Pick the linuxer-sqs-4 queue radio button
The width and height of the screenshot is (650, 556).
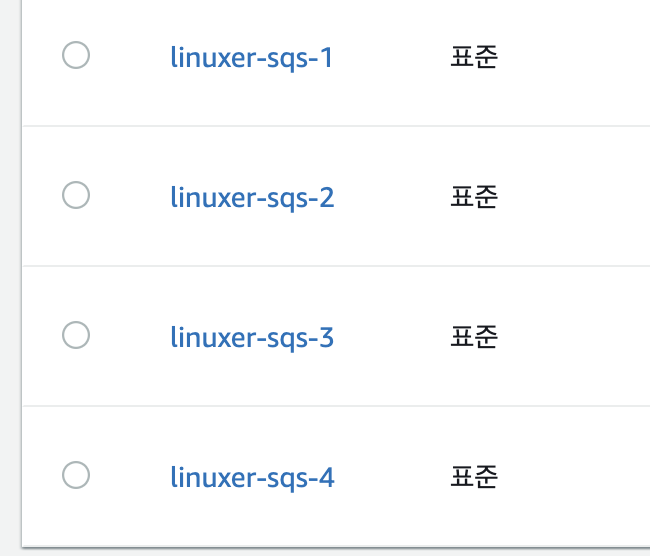(76, 475)
